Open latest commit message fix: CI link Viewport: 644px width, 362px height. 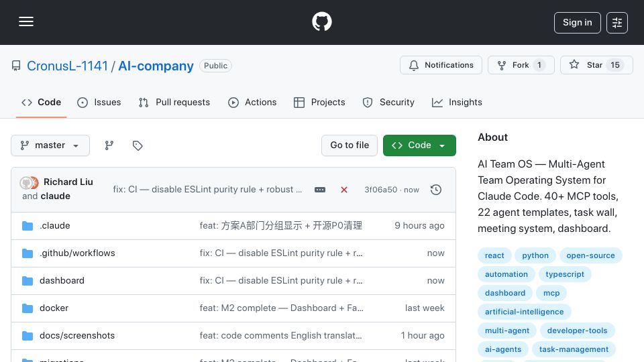click(207, 190)
